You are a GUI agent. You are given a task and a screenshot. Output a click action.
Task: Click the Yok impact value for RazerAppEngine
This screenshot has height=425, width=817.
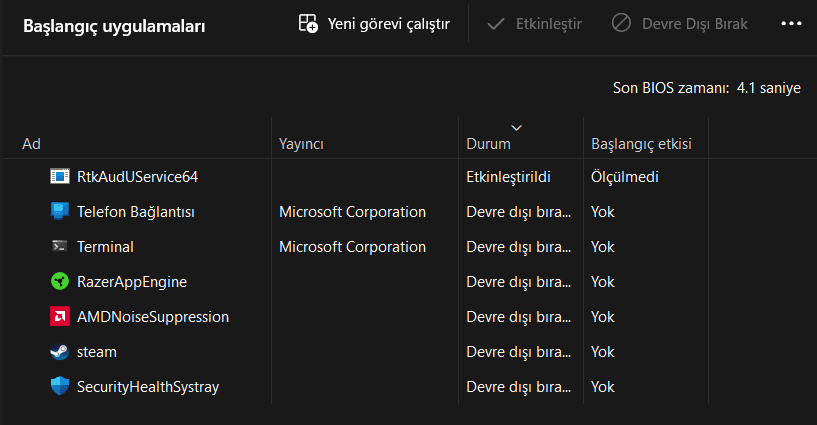click(602, 282)
